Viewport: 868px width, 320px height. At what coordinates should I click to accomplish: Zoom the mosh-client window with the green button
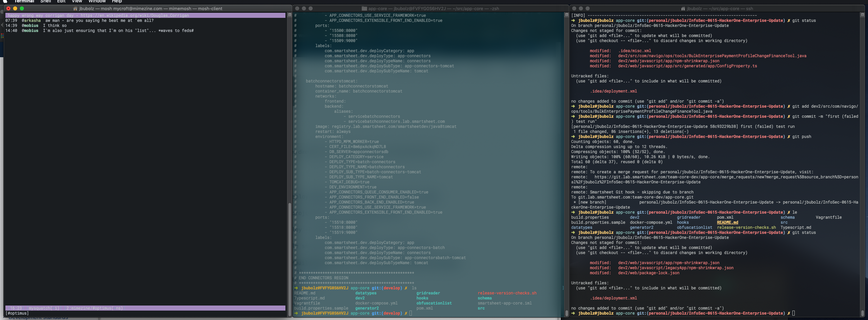tap(22, 8)
